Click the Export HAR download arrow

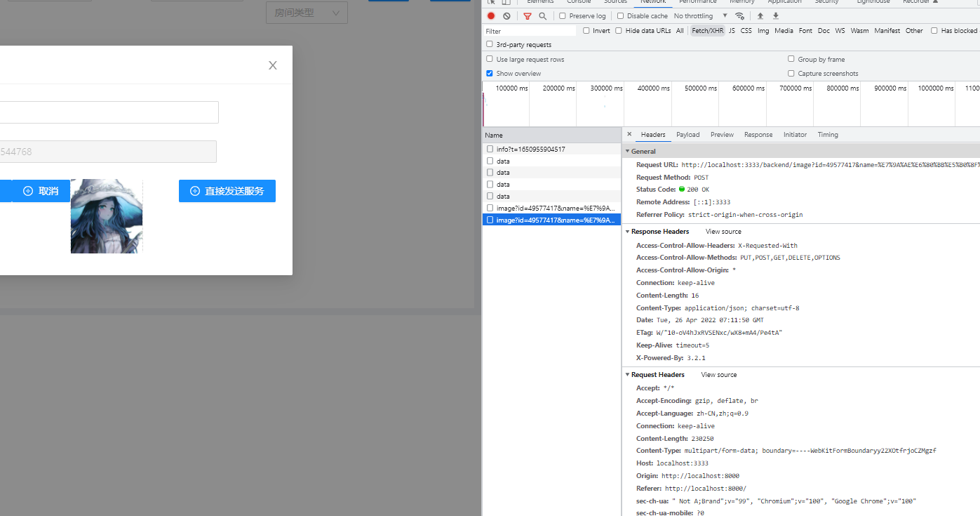pyautogui.click(x=776, y=16)
